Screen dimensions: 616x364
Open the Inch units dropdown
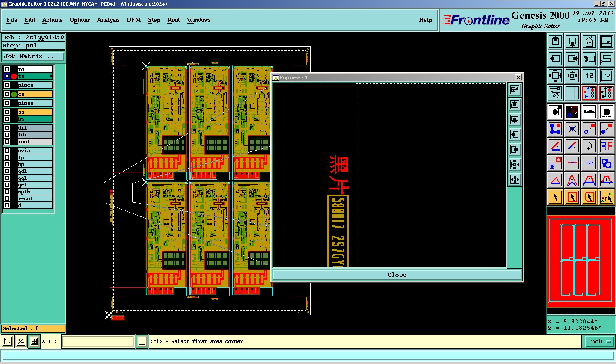[599, 341]
